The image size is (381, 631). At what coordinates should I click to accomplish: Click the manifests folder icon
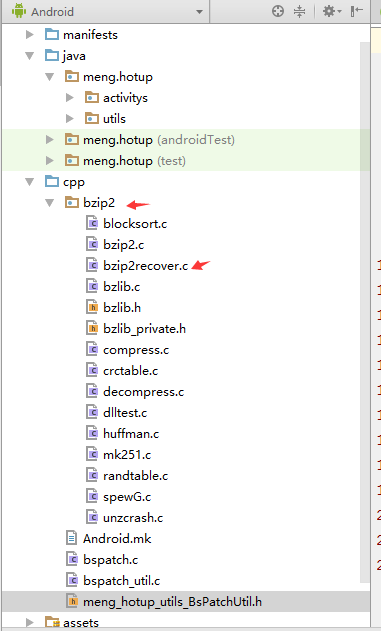[x=51, y=35]
